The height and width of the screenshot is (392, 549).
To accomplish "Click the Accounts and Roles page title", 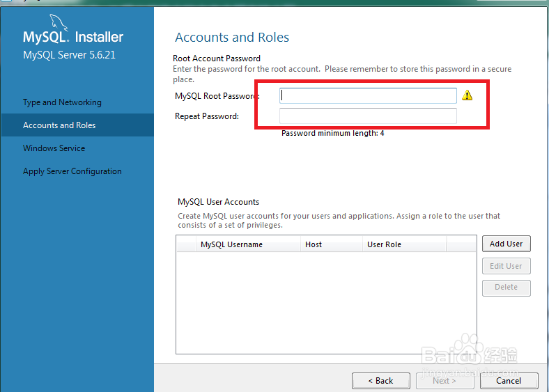I will point(232,37).
